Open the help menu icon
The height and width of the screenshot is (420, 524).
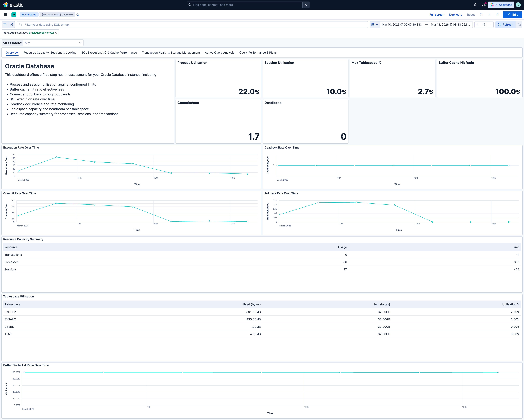pos(476,5)
